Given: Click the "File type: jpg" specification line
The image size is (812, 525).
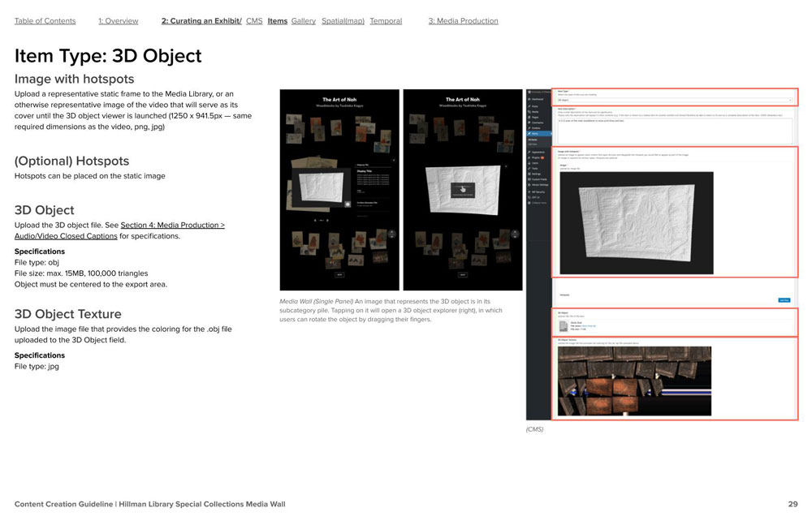Looking at the screenshot, I should click(x=37, y=366).
